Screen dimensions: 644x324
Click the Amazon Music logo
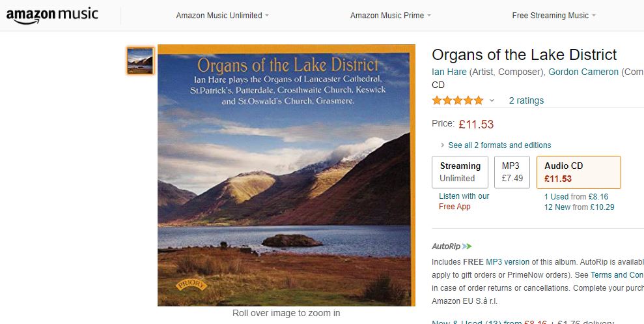point(52,16)
